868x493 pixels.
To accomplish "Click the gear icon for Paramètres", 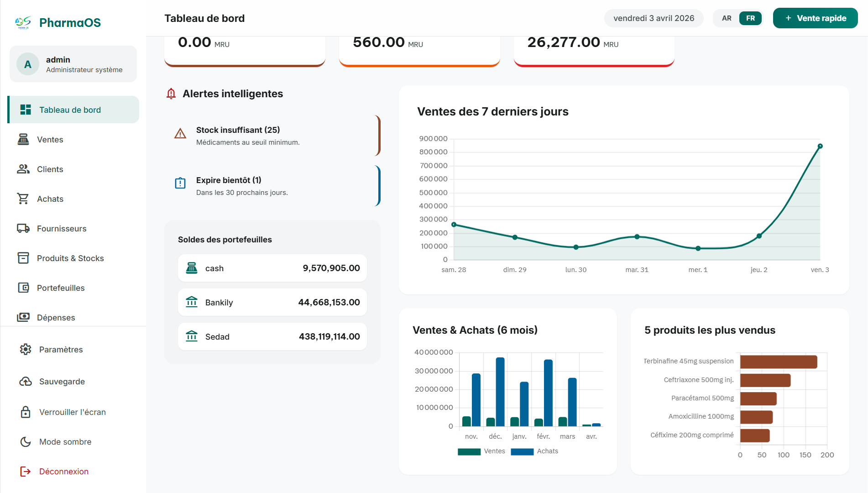I will coord(26,349).
